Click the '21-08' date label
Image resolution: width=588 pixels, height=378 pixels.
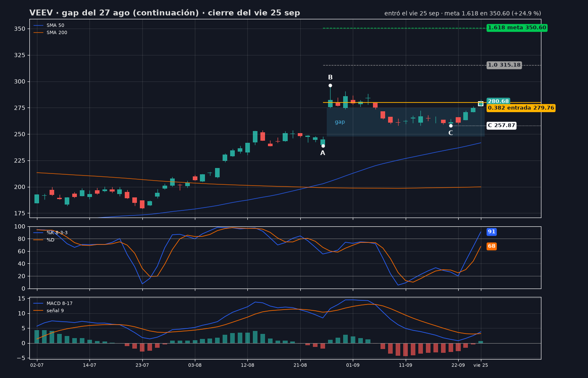pos(300,365)
